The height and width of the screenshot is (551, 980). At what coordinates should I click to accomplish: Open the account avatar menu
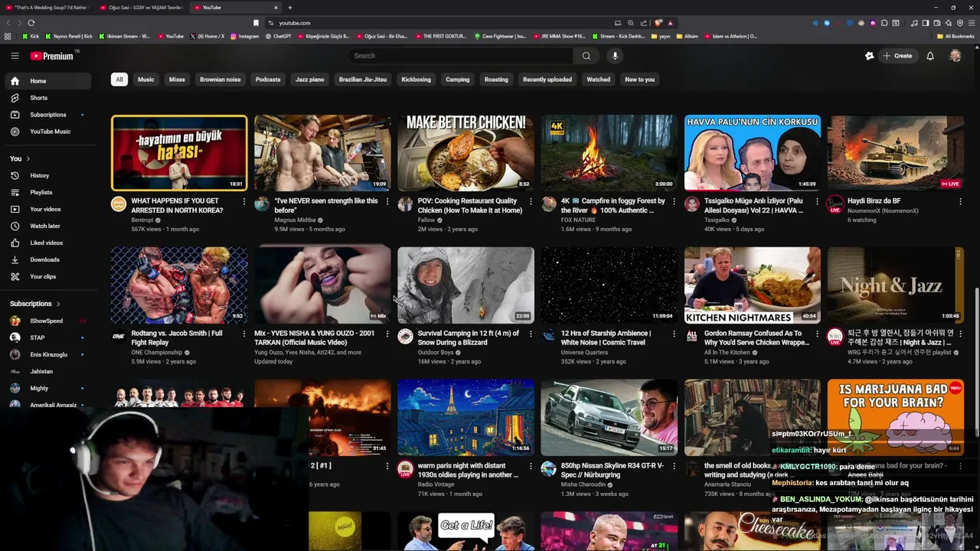click(955, 56)
